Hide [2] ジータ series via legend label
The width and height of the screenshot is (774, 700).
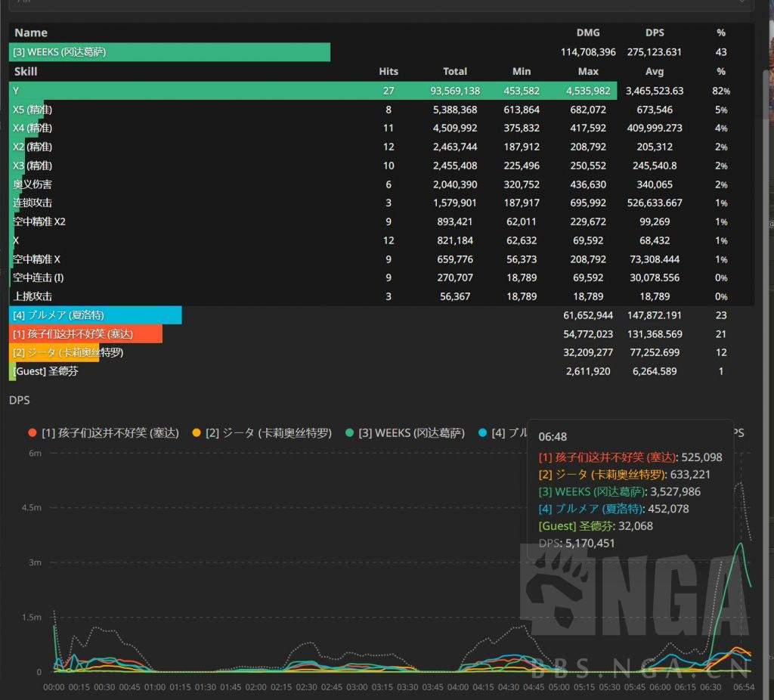[268, 433]
